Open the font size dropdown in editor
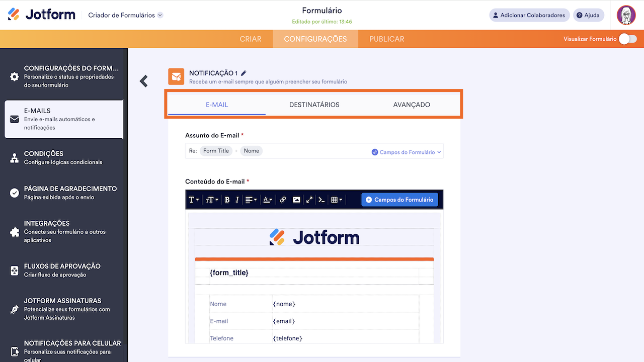This screenshot has height=362, width=644. pyautogui.click(x=212, y=200)
